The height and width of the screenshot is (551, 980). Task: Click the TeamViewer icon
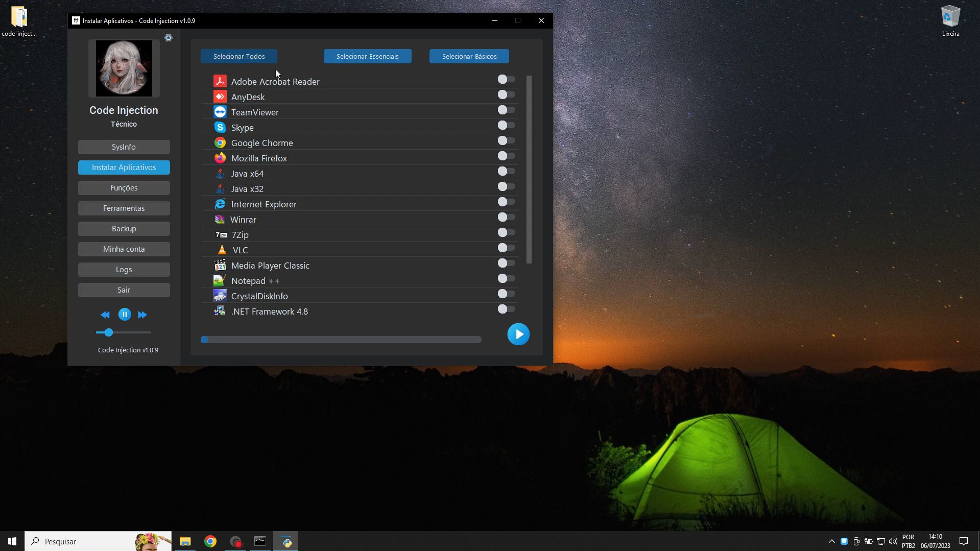click(220, 112)
